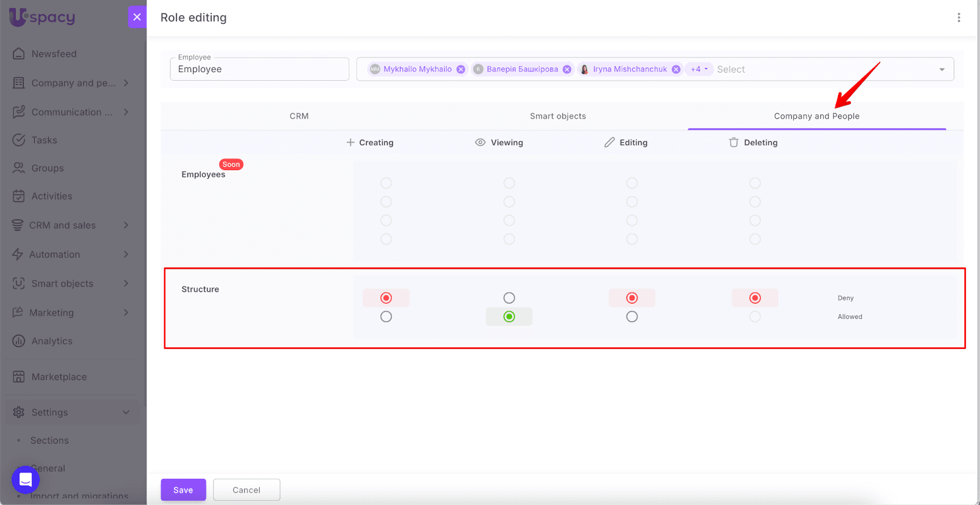Image resolution: width=980 pixels, height=505 pixels.
Task: Click the Newsfeed home icon in sidebar
Action: click(x=19, y=54)
